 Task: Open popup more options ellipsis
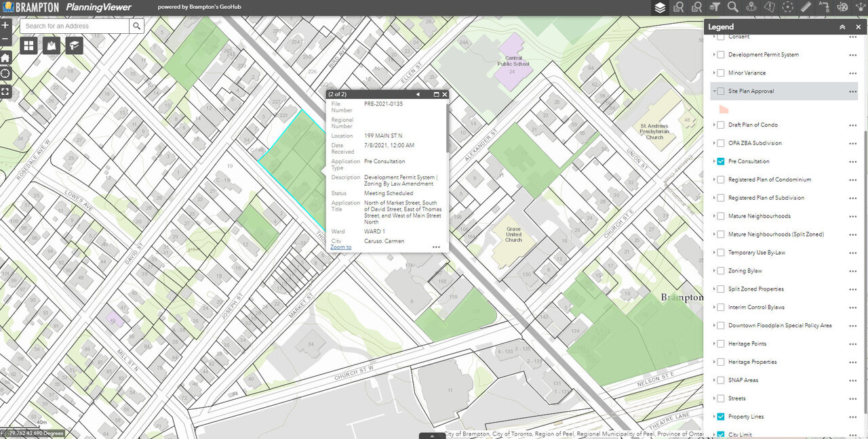pos(436,247)
